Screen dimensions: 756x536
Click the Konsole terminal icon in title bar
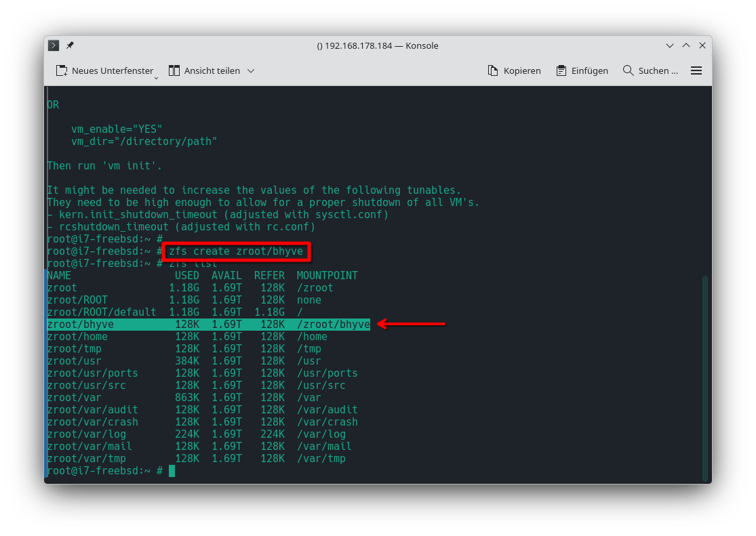(x=54, y=45)
